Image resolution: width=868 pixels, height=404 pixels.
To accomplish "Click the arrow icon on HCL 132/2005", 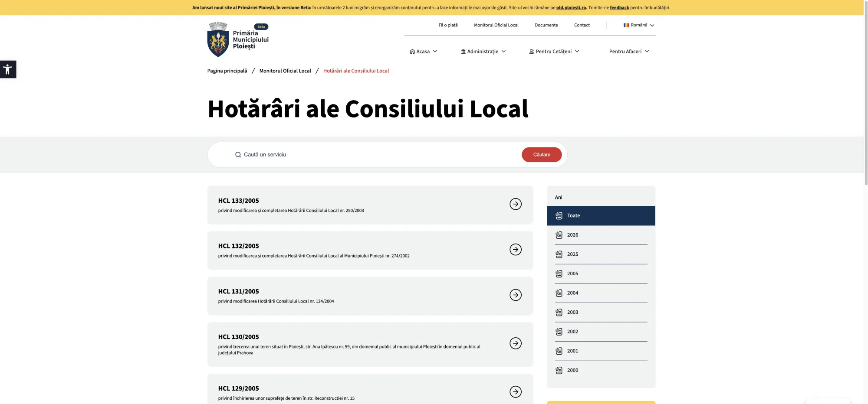I will 515,249.
